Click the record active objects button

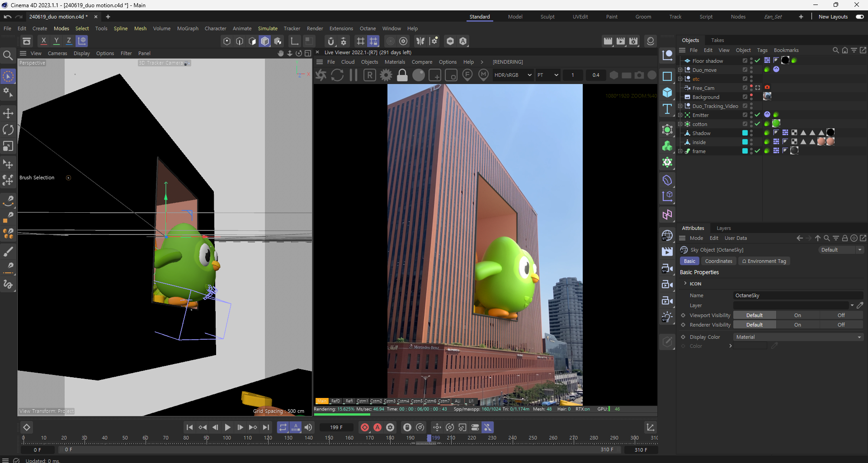[x=365, y=427]
